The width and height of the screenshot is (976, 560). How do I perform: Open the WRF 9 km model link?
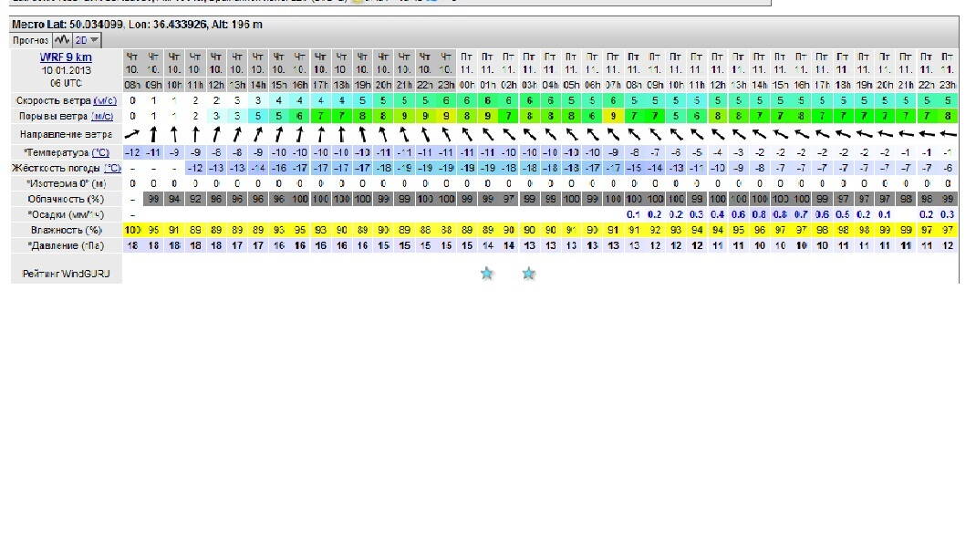66,57
